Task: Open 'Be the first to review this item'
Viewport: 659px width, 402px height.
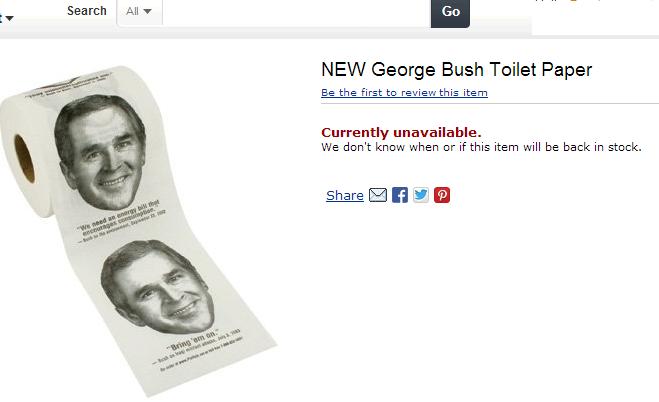Action: tap(404, 92)
